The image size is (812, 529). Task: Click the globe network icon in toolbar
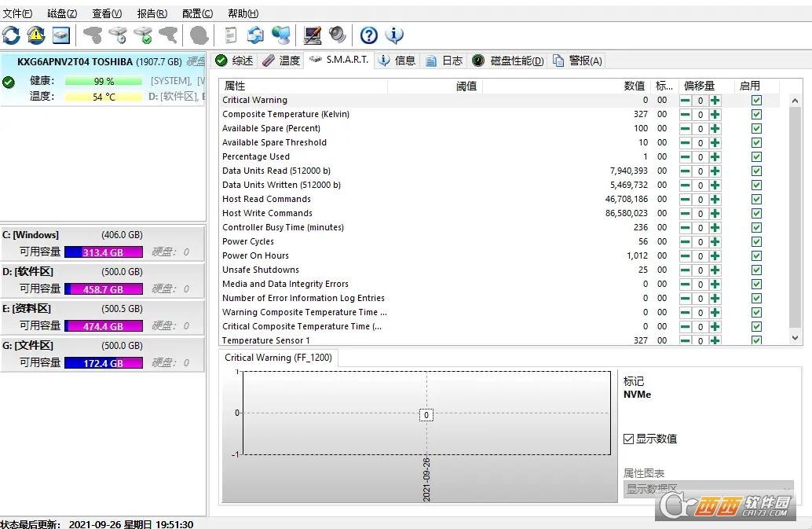[x=280, y=35]
